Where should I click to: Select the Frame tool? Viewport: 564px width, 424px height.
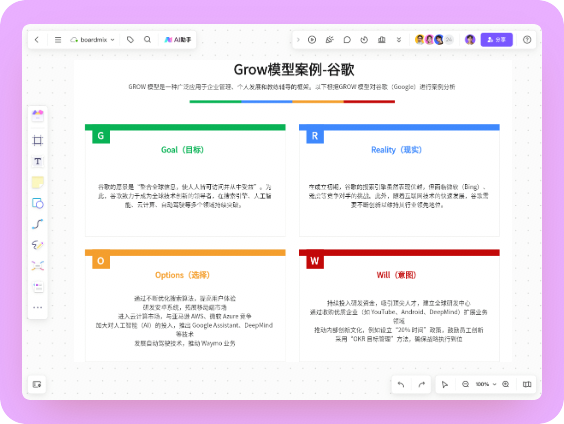pos(38,140)
